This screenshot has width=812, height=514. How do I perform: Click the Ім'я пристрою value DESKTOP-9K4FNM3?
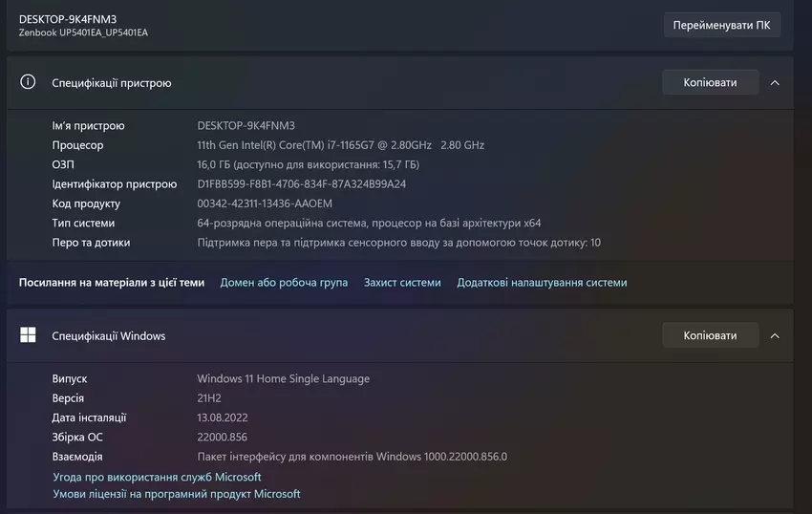pos(246,126)
